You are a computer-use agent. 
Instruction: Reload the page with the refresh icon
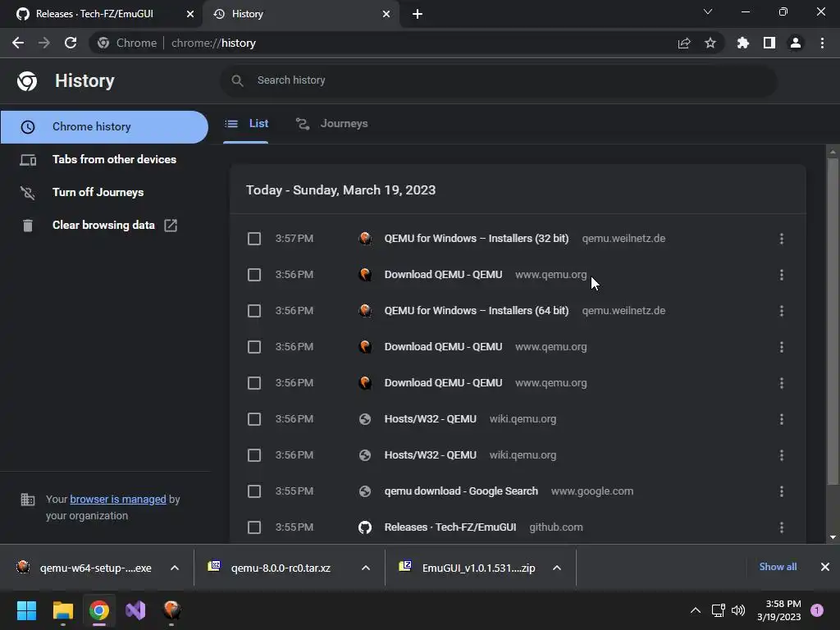(71, 43)
